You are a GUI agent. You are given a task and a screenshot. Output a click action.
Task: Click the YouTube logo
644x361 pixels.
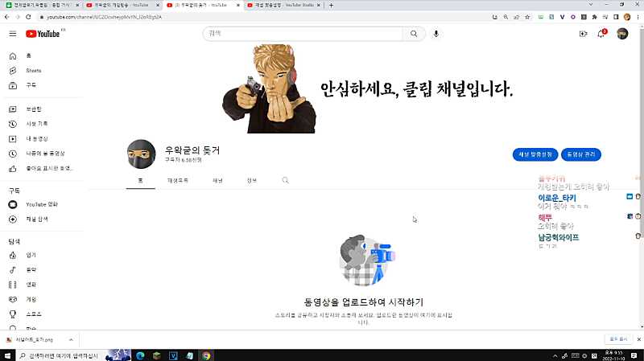click(43, 34)
